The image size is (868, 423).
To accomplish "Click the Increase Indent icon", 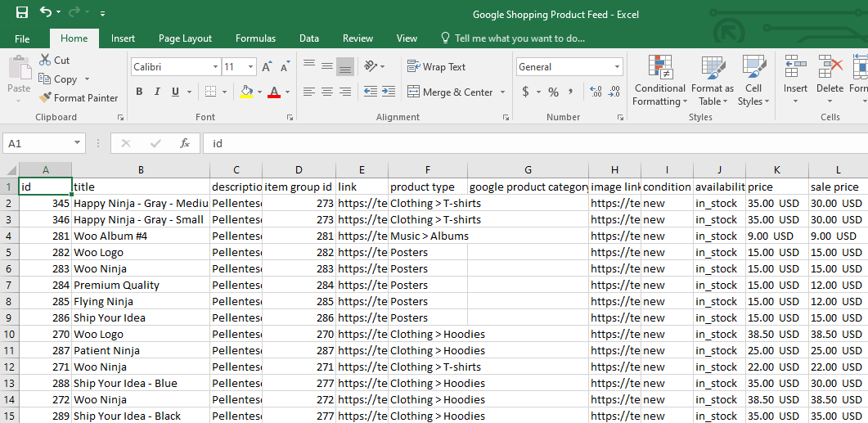I will click(x=388, y=92).
